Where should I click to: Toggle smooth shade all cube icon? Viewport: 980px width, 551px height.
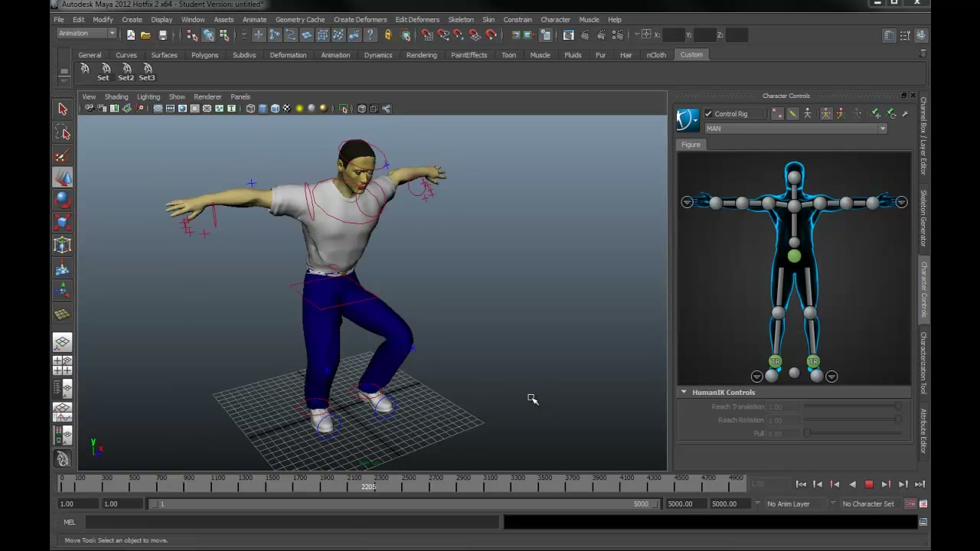pos(263,109)
